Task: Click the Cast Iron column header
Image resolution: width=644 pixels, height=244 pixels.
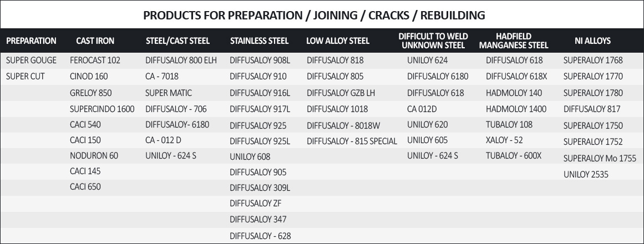Action: tap(95, 40)
